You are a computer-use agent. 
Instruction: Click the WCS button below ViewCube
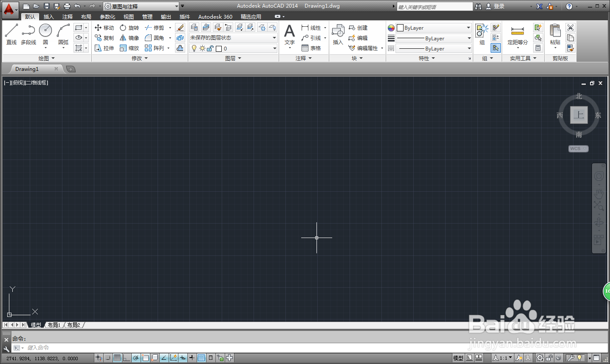point(579,148)
